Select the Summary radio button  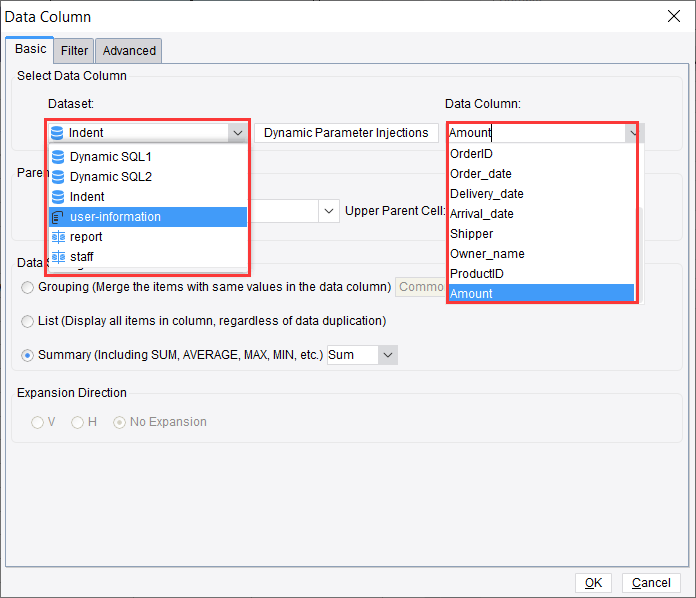(28, 355)
